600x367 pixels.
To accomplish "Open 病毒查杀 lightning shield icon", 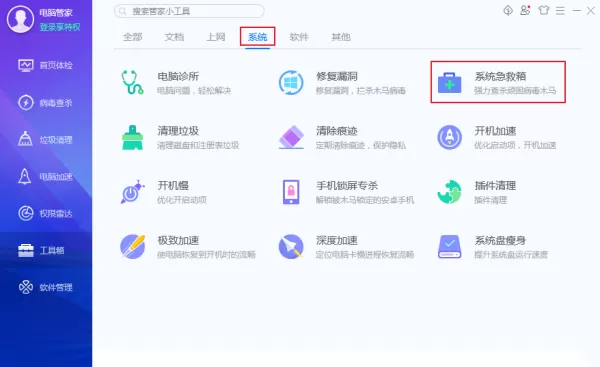I will pos(26,103).
